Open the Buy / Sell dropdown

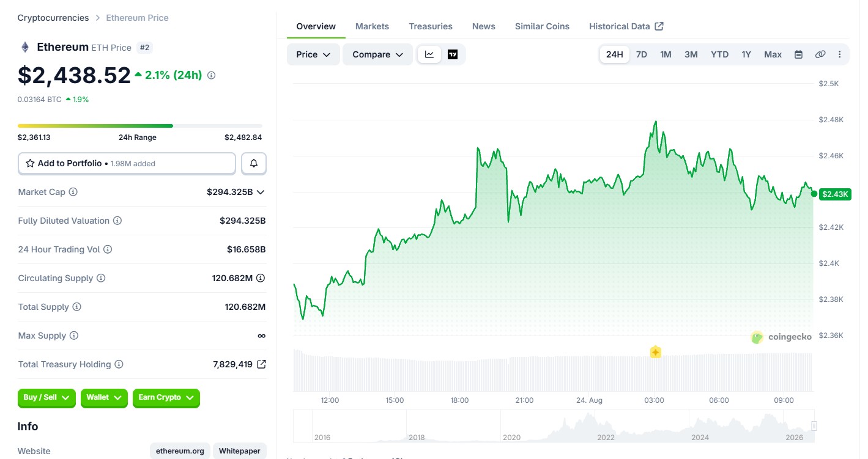click(x=46, y=398)
